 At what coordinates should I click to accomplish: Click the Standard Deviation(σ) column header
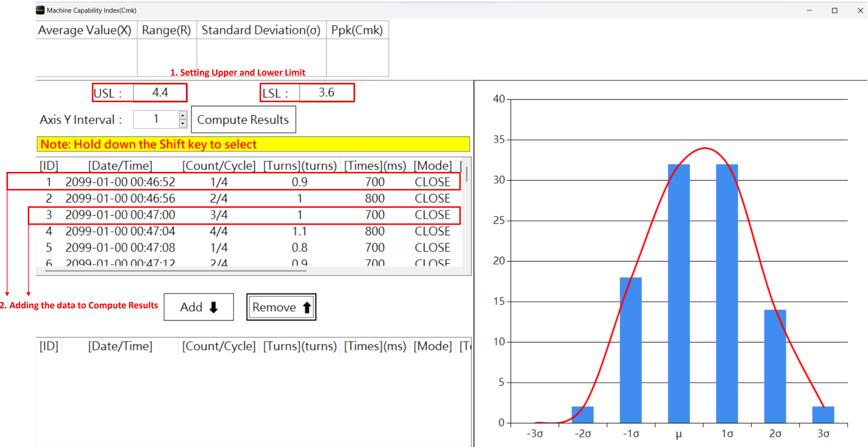261,30
